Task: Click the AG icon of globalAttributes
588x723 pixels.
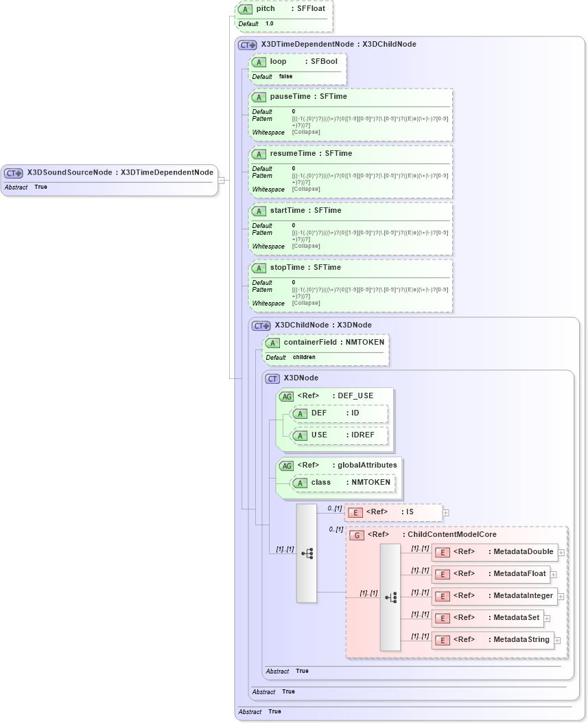Action: (x=286, y=466)
